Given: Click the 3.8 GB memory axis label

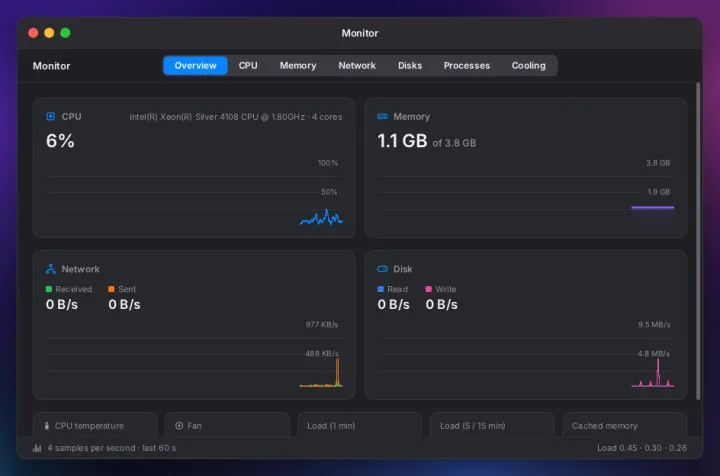Looking at the screenshot, I should [x=658, y=163].
